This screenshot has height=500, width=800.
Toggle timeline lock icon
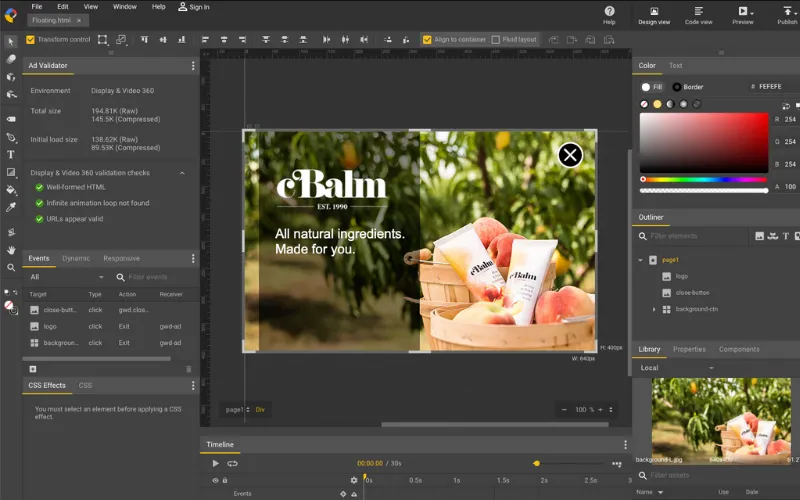[225, 480]
